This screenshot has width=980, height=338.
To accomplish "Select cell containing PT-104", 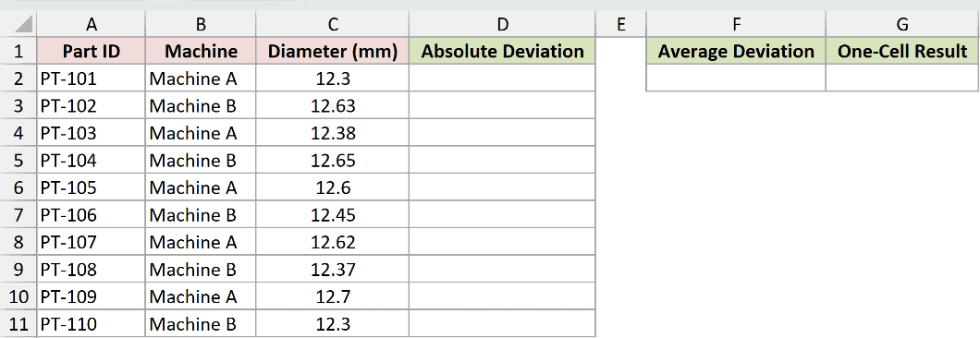I will [x=92, y=161].
